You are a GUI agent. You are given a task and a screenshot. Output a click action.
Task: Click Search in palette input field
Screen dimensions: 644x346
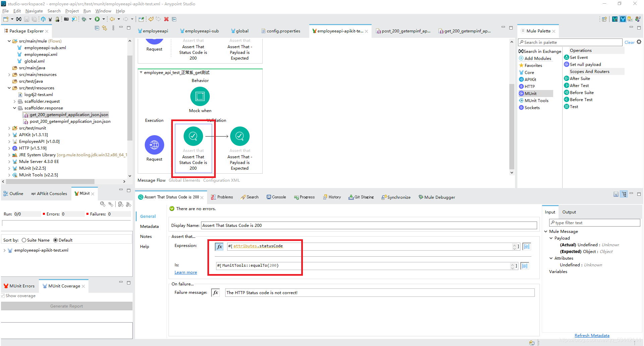[x=570, y=42]
